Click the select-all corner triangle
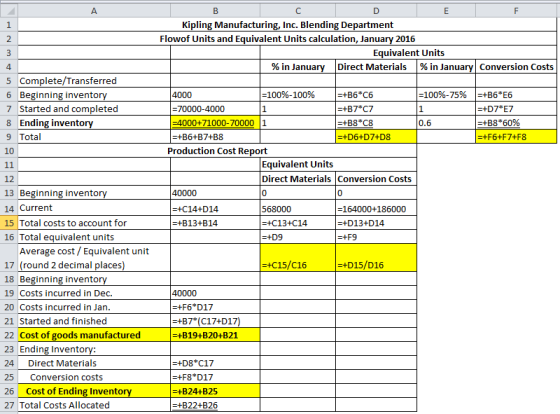The width and height of the screenshot is (560, 414). 9,11
